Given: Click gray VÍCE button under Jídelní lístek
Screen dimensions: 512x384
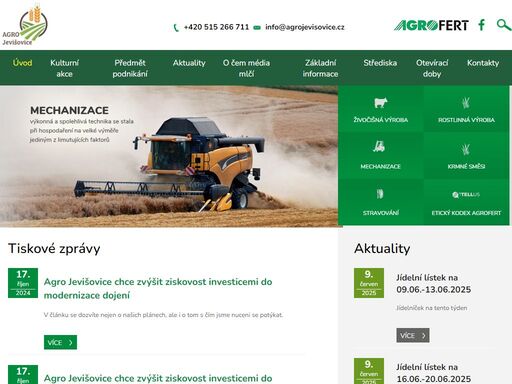Looking at the screenshot, I should coord(413,335).
